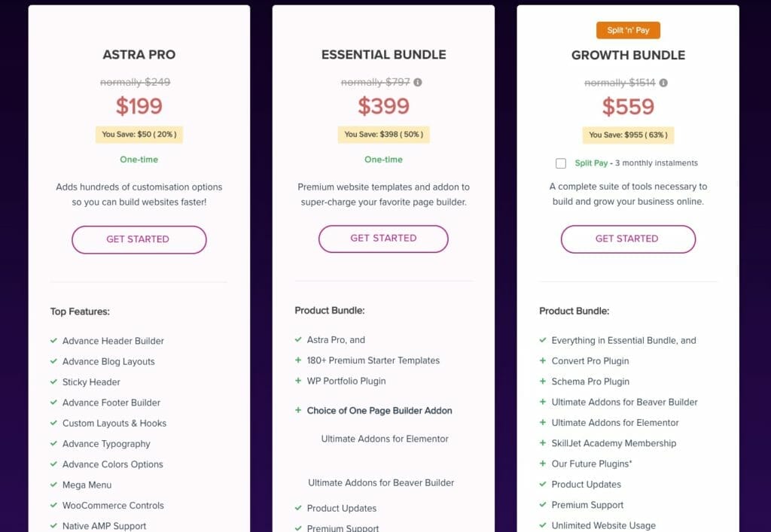Viewport: 771px width, 532px height.
Task: Click the plus icon beside Schema Pro Plugin
Action: (x=543, y=382)
